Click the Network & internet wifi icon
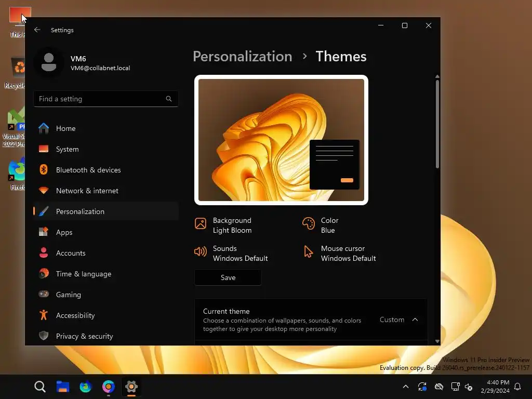Viewport: 532px width, 399px height. point(44,190)
